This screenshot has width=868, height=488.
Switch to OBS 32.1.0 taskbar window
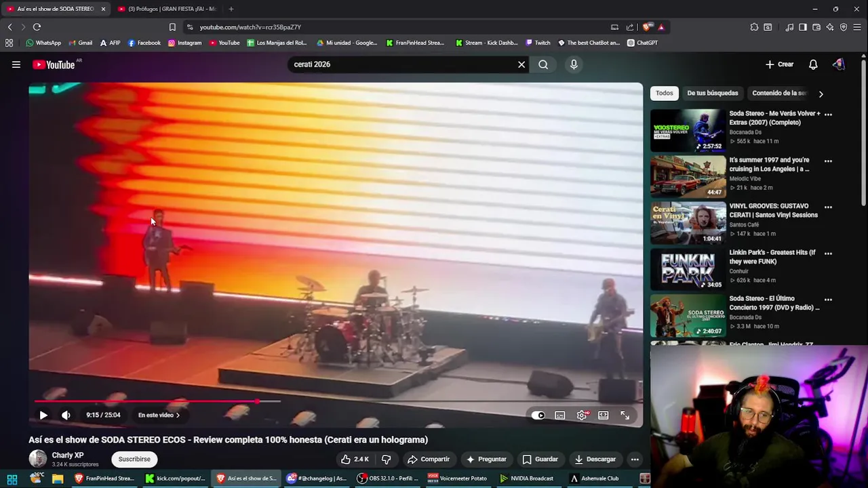[x=389, y=479]
